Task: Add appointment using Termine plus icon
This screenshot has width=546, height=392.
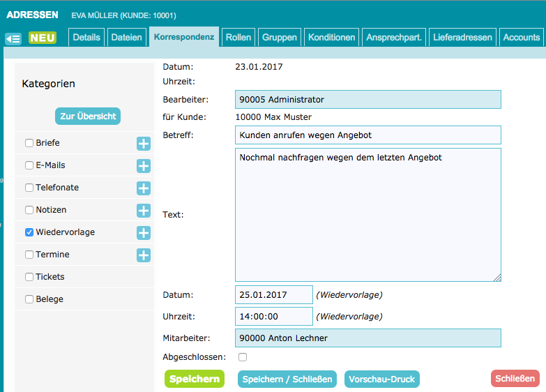Action: click(144, 255)
